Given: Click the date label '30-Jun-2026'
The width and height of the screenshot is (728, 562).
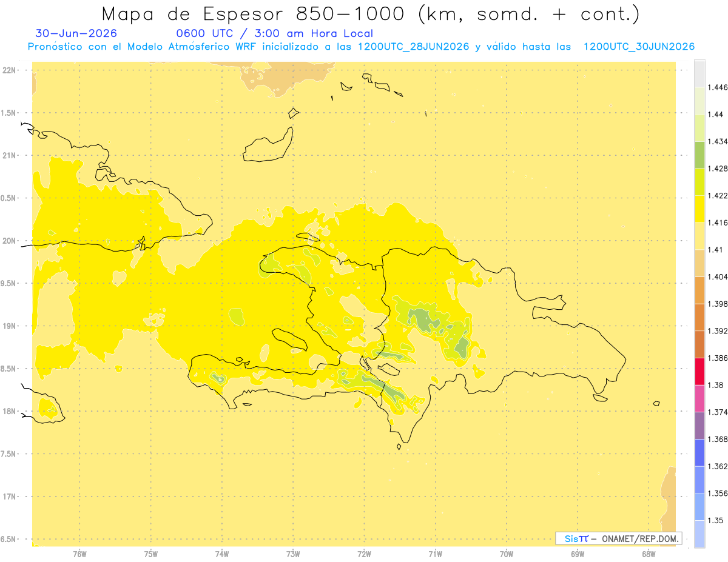Looking at the screenshot, I should [76, 34].
